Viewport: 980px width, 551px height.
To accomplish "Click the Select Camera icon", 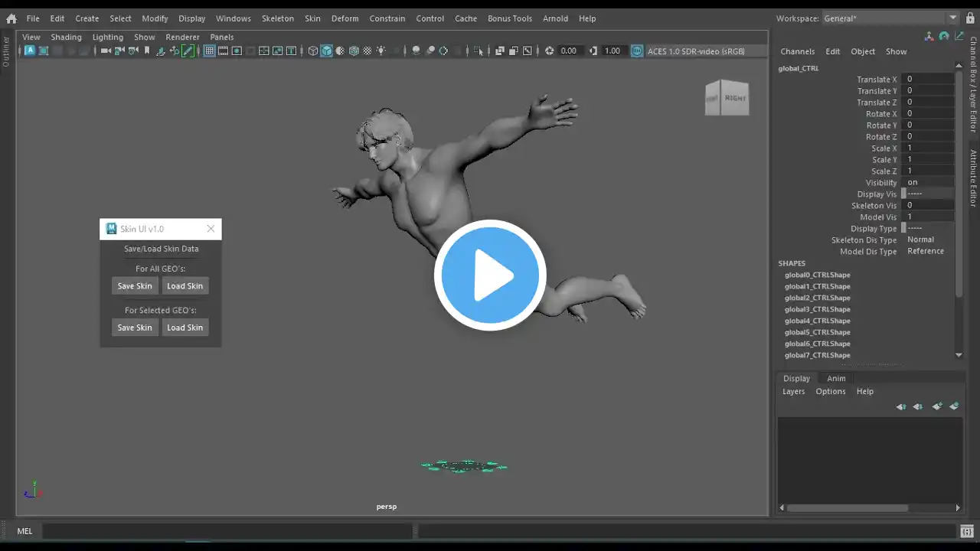I will tap(105, 51).
